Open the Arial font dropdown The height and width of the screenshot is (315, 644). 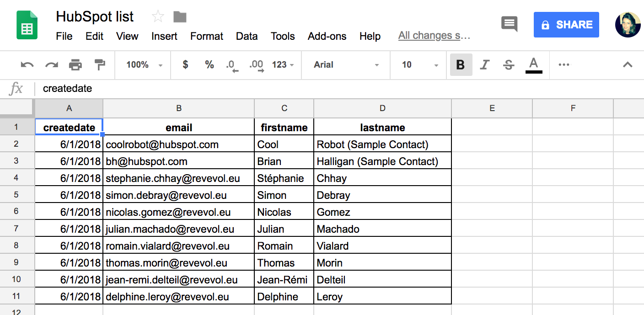(346, 65)
